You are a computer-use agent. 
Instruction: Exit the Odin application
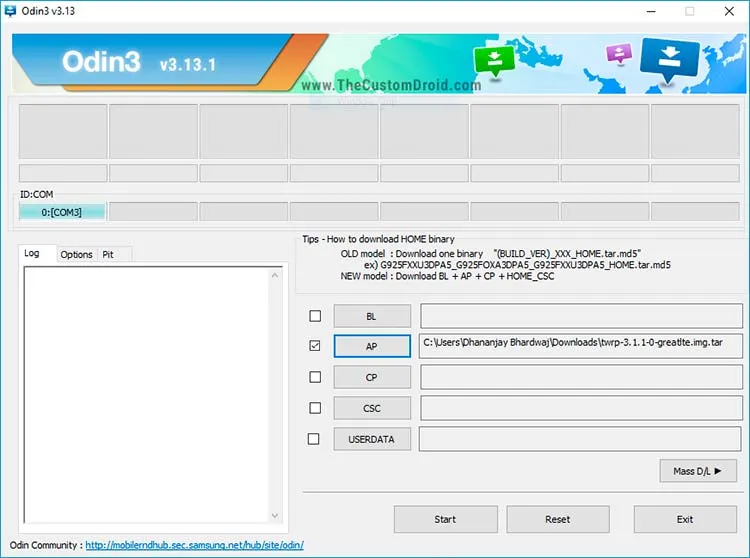[x=685, y=519]
